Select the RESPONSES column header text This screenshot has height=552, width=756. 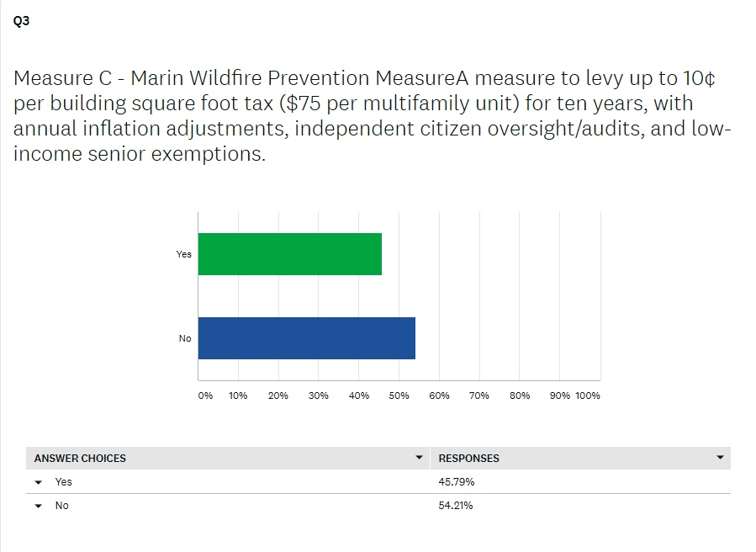tap(469, 459)
